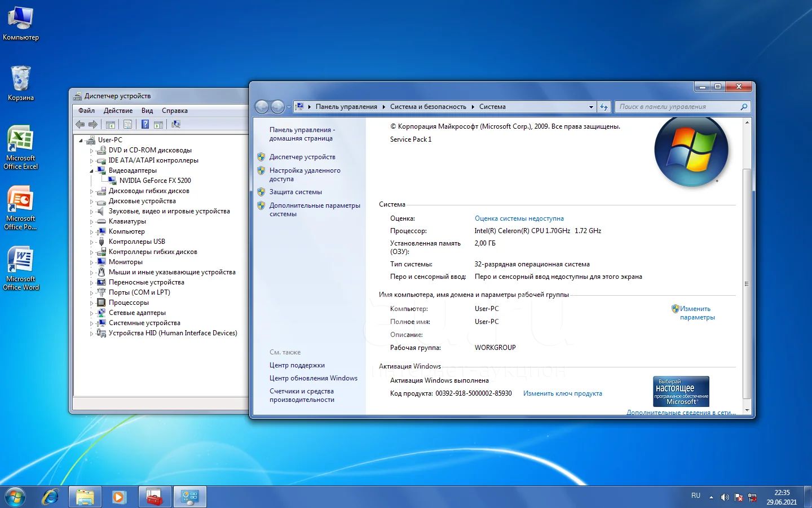Open the Файл menu in Device Manager
Screen dimensions: 812x508
click(86, 111)
